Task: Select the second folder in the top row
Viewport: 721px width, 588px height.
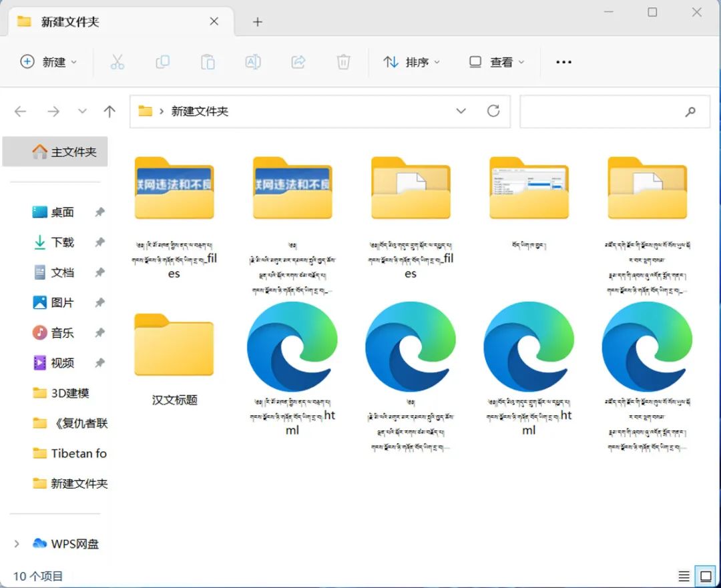Action: (x=292, y=188)
